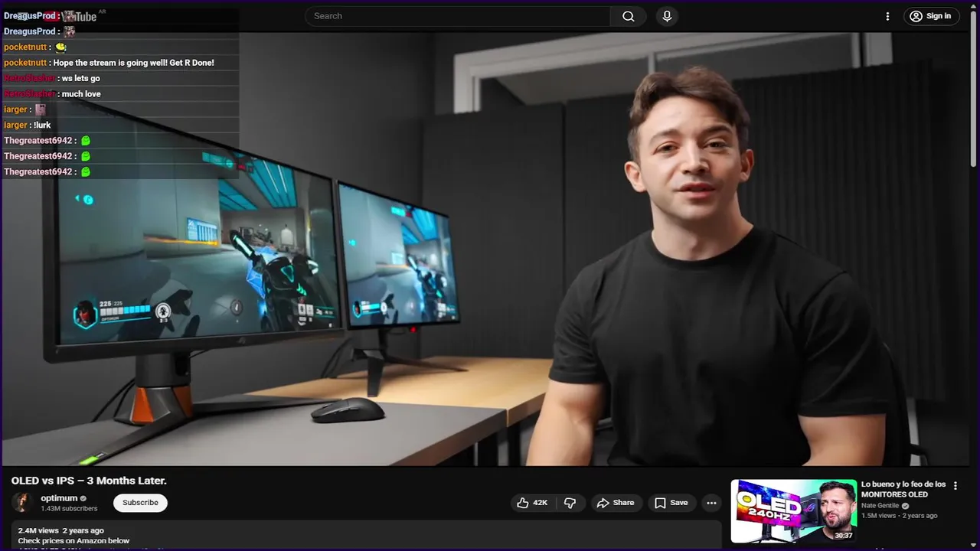Start voice search with microphone icon

tap(667, 16)
